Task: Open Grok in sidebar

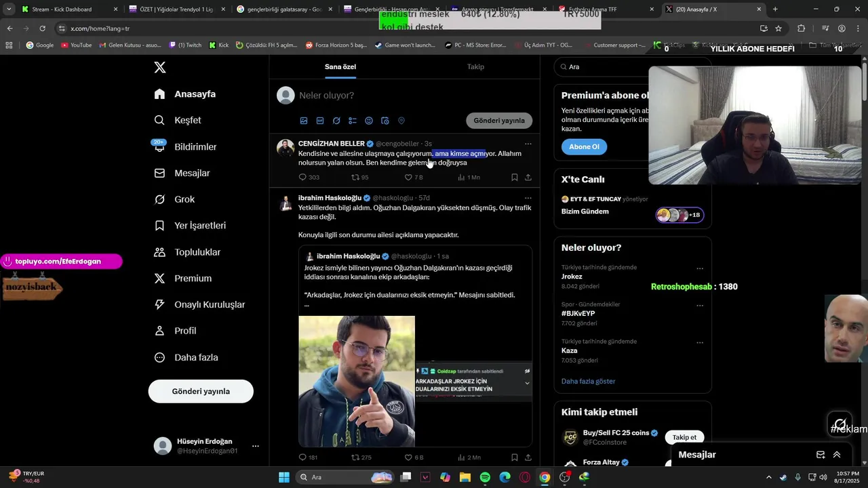Action: click(174, 199)
